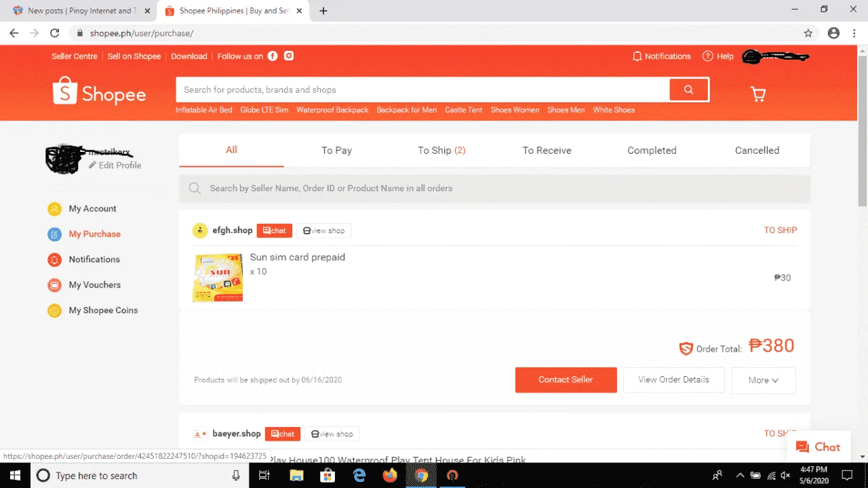The height and width of the screenshot is (488, 868).
Task: Open Sell on Shopee link
Action: tap(134, 56)
